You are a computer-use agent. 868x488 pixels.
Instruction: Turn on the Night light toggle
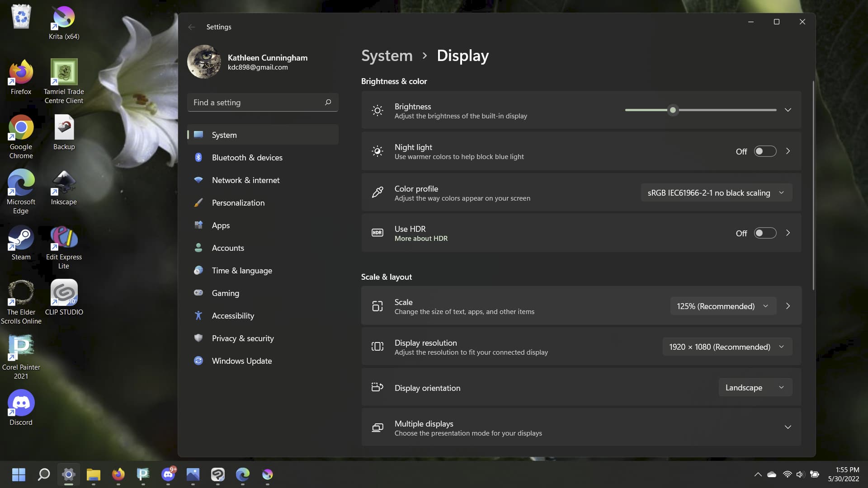tap(765, 151)
